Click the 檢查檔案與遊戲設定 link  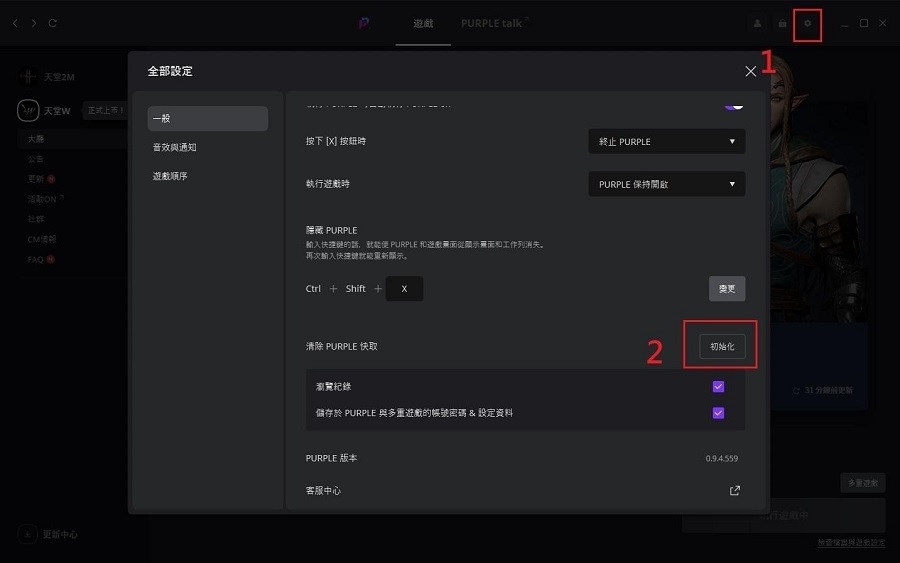pos(851,542)
